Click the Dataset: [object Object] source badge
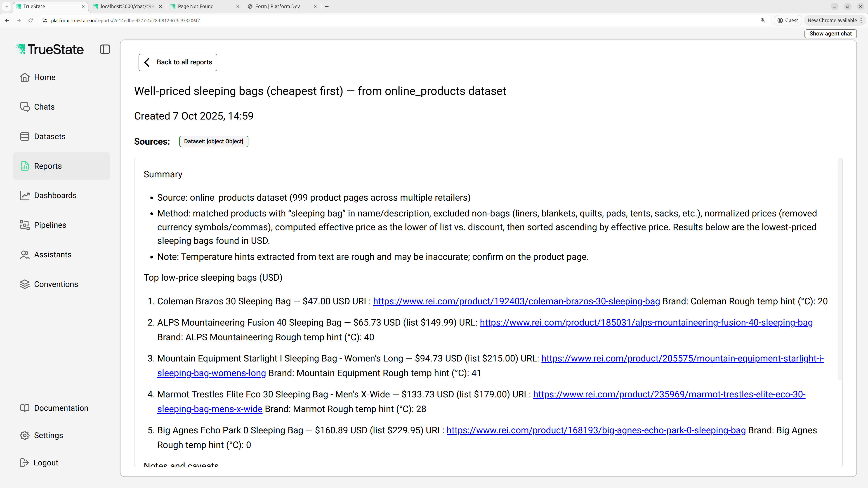 [x=214, y=141]
